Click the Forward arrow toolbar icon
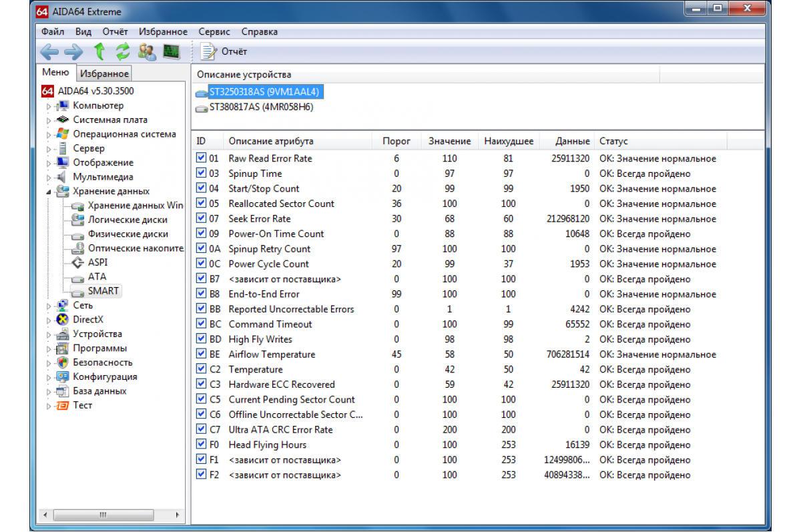 coord(73,51)
